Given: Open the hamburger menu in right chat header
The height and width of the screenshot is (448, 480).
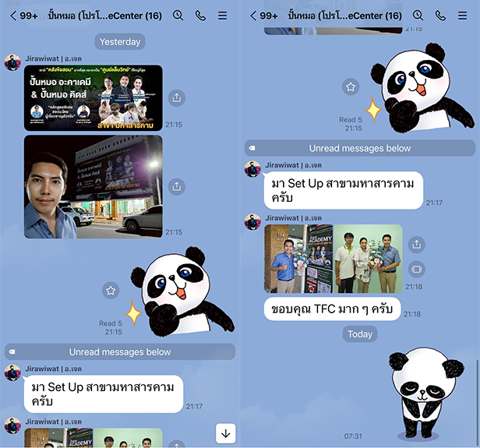Looking at the screenshot, I should [x=462, y=15].
